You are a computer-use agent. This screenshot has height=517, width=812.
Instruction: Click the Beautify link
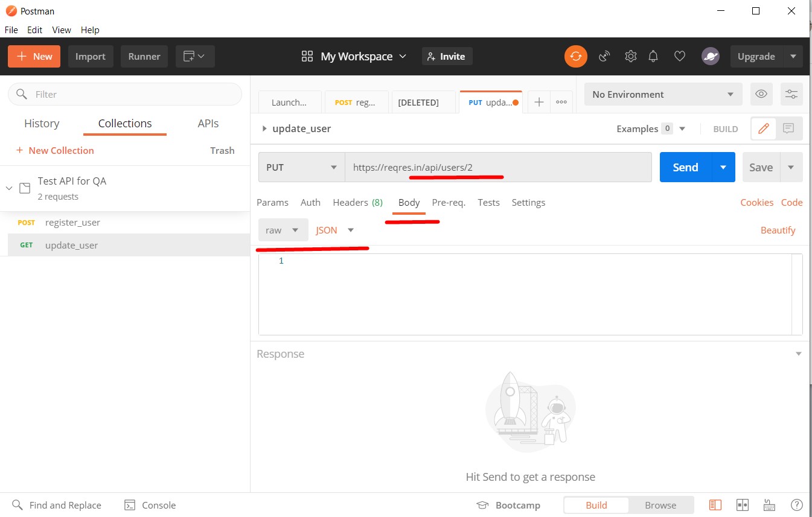pos(778,230)
